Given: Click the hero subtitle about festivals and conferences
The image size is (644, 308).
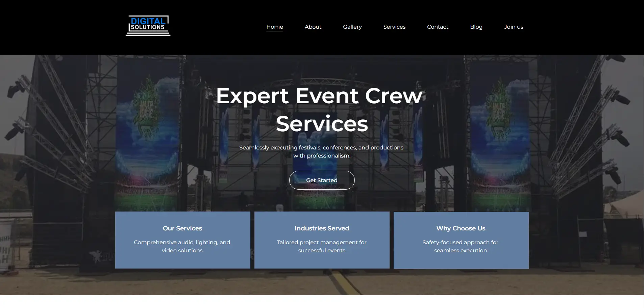Looking at the screenshot, I should click(321, 151).
